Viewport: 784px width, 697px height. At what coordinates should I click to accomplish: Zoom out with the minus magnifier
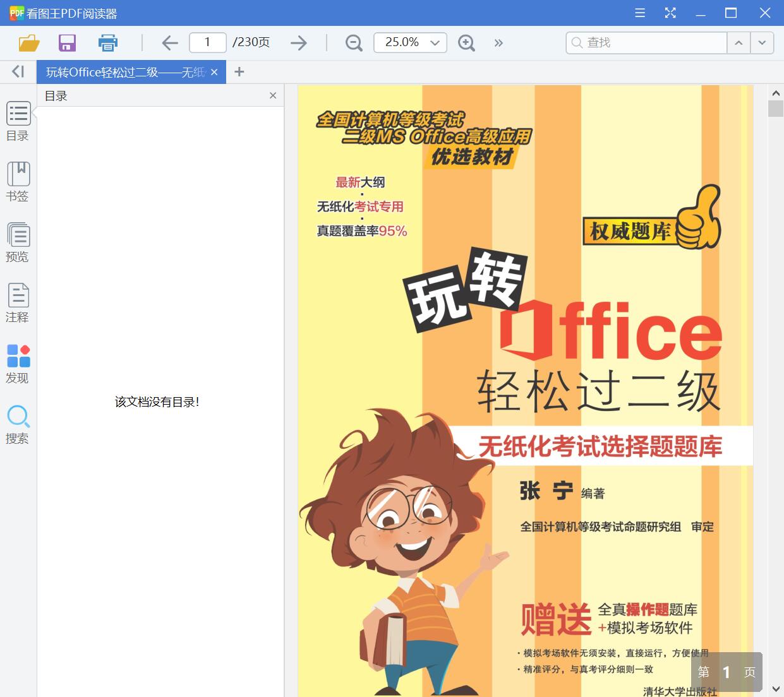pyautogui.click(x=354, y=43)
